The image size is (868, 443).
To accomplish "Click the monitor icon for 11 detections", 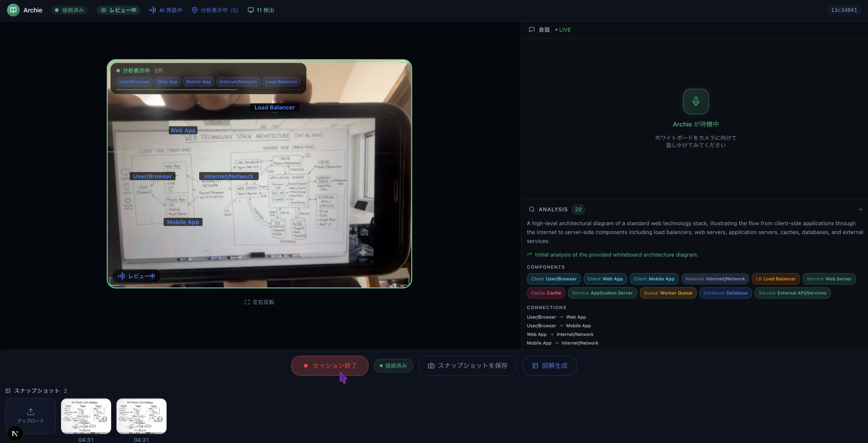I will [x=251, y=10].
